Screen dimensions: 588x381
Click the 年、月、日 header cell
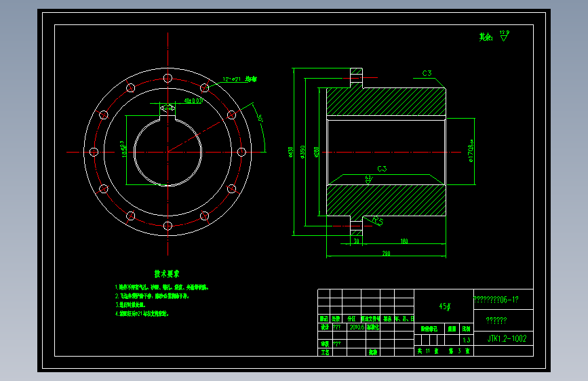coord(404,319)
